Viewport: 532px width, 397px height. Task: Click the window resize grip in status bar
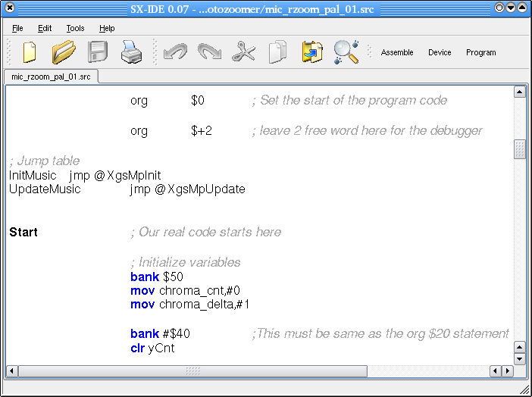[x=525, y=390]
